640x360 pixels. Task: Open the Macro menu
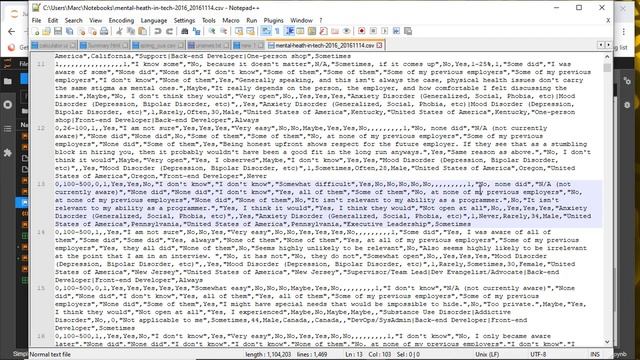pyautogui.click(x=231, y=20)
